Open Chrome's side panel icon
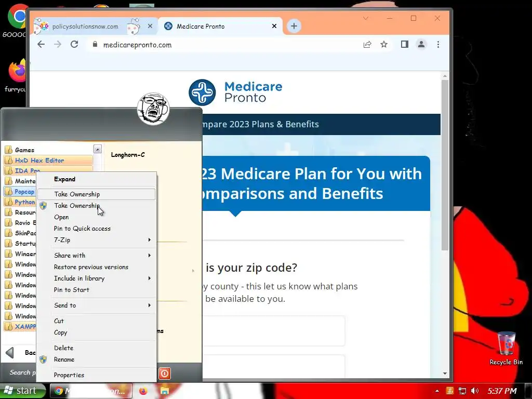 tap(404, 45)
